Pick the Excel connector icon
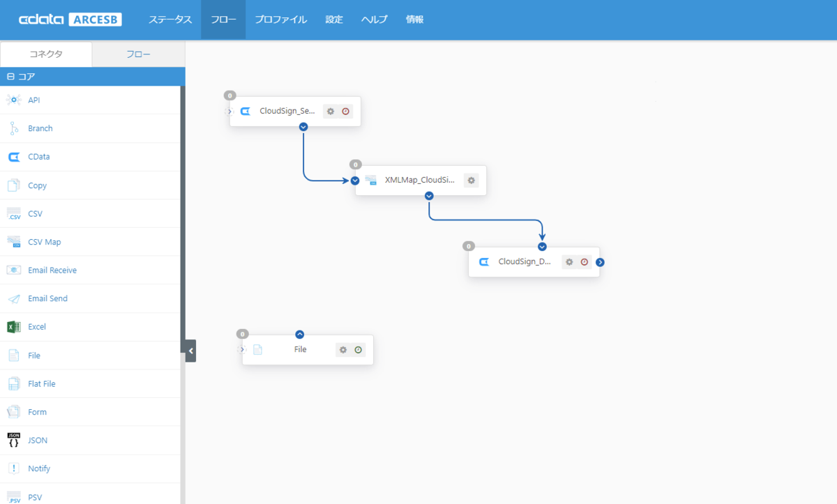 click(x=14, y=327)
